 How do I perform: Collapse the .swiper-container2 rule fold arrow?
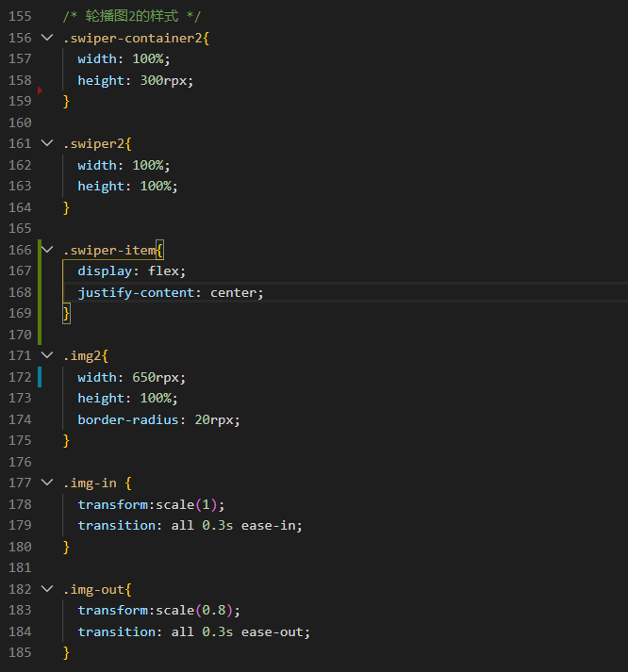(47, 38)
